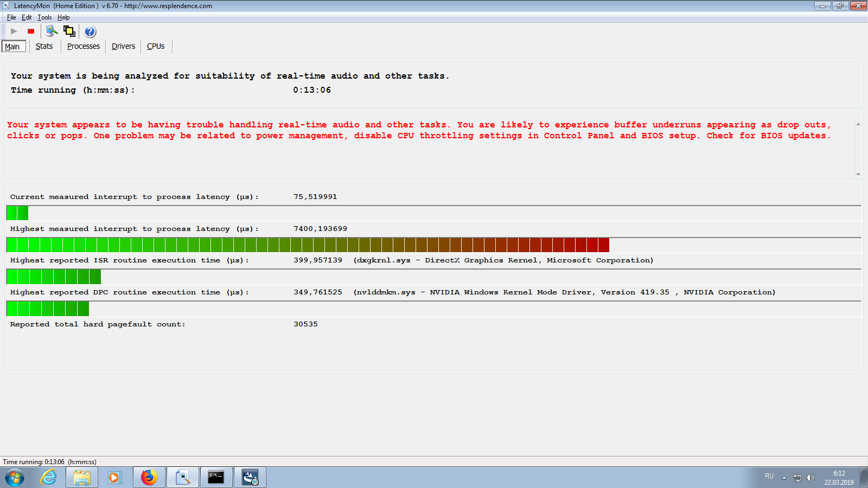Image resolution: width=868 pixels, height=488 pixels.
Task: Click the running time value 0:13:06 in the Main tab
Action: 312,90
